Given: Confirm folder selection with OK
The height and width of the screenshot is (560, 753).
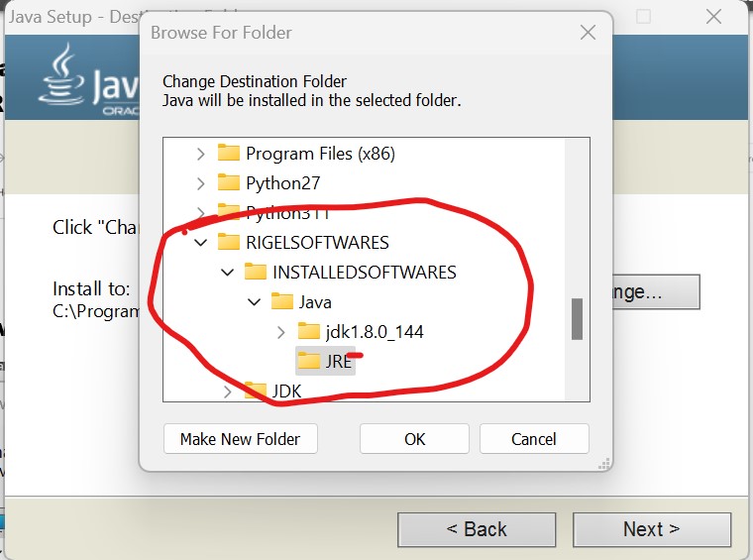Looking at the screenshot, I should (414, 438).
